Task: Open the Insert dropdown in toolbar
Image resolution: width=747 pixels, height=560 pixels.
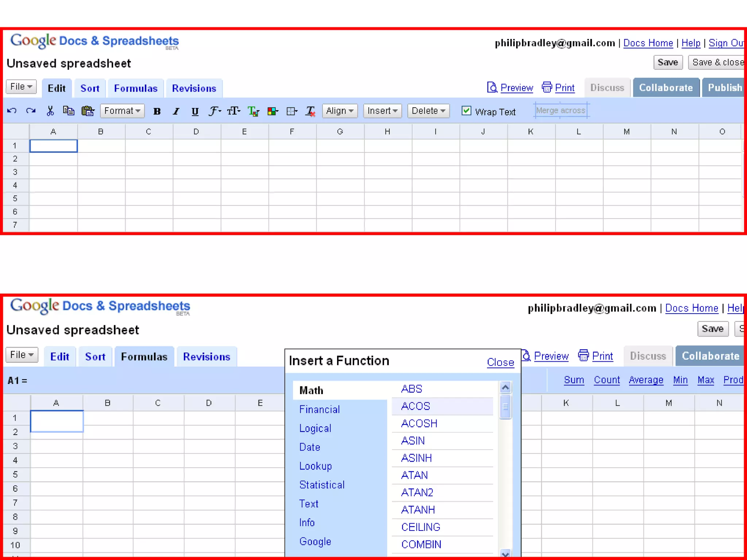Action: 382,111
